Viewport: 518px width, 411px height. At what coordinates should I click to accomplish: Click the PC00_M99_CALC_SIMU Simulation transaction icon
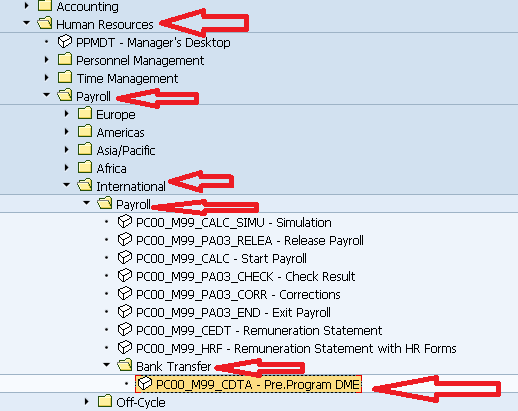click(125, 222)
